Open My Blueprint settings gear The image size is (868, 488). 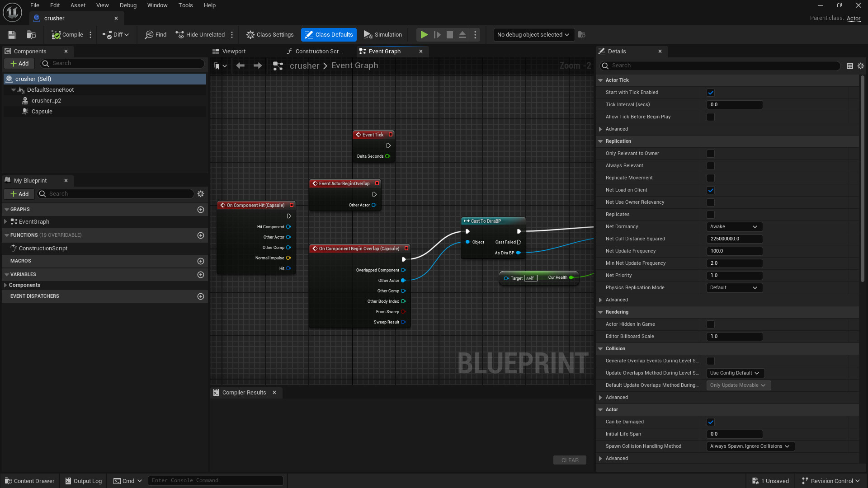coord(201,194)
